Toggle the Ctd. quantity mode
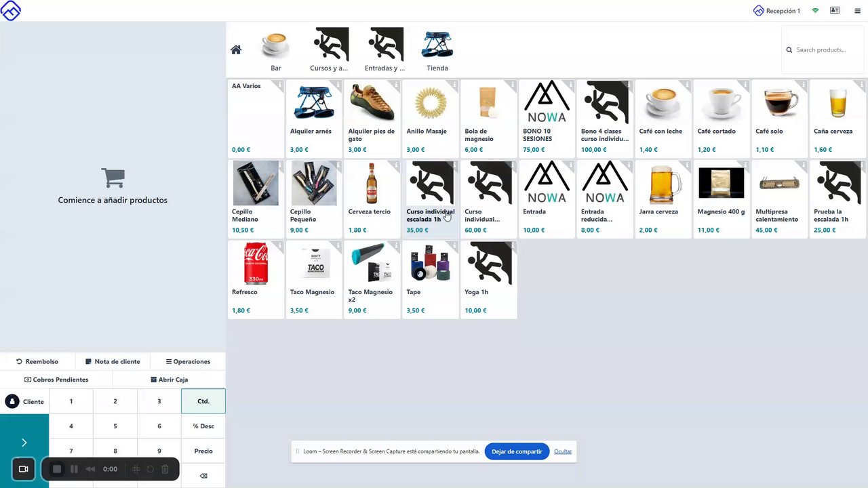 tap(203, 401)
